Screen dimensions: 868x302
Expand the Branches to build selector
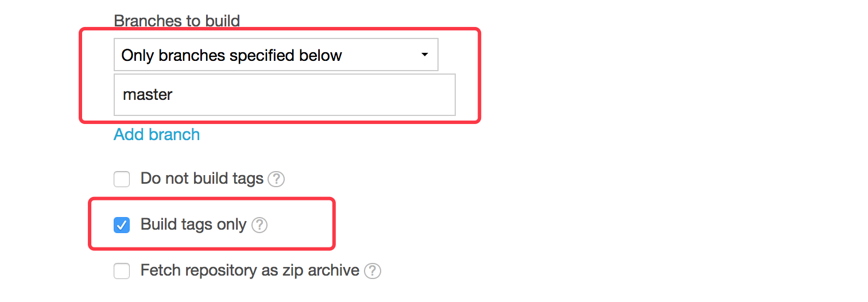pos(276,55)
